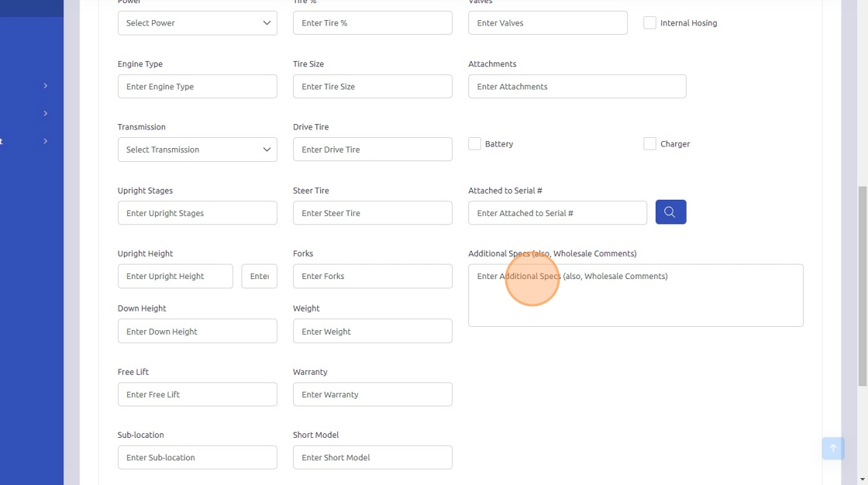Enable the Internal Hosing checkbox

[649, 23]
